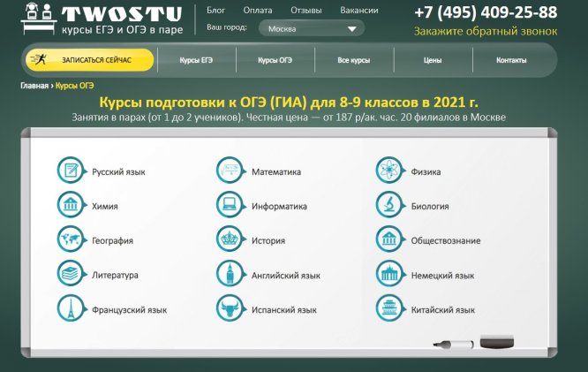Click the TWOSTU logo desk icon
The height and width of the screenshot is (372, 588).
[39, 19]
